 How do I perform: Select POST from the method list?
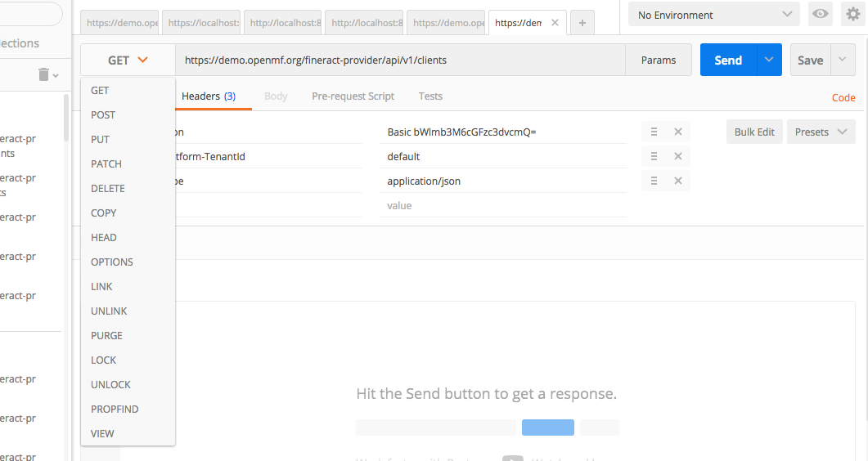(x=103, y=115)
